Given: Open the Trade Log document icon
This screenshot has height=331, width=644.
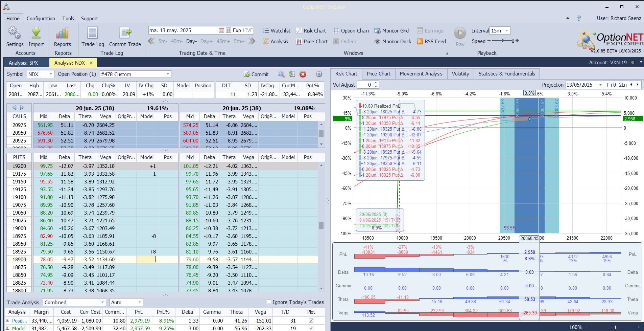Looking at the screenshot, I should [93, 33].
